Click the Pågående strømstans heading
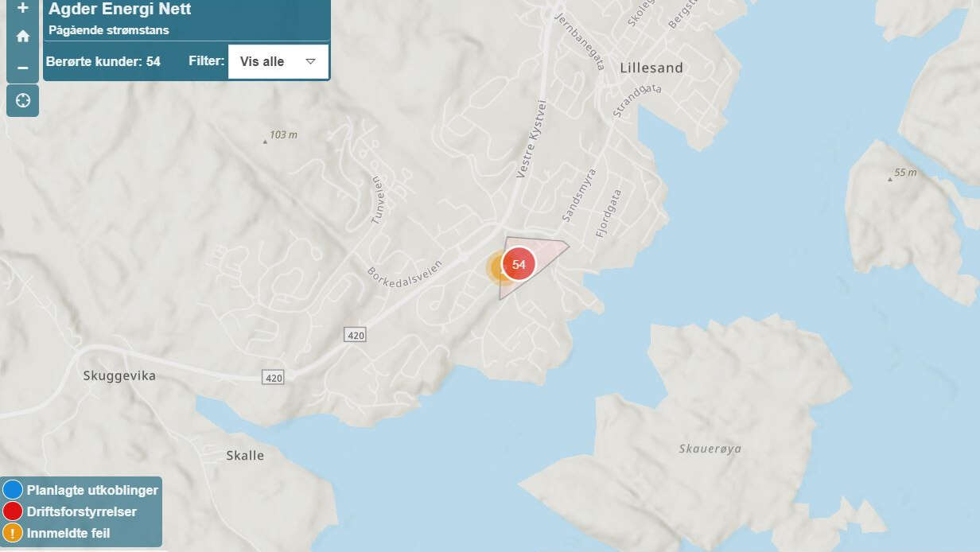 (x=109, y=31)
